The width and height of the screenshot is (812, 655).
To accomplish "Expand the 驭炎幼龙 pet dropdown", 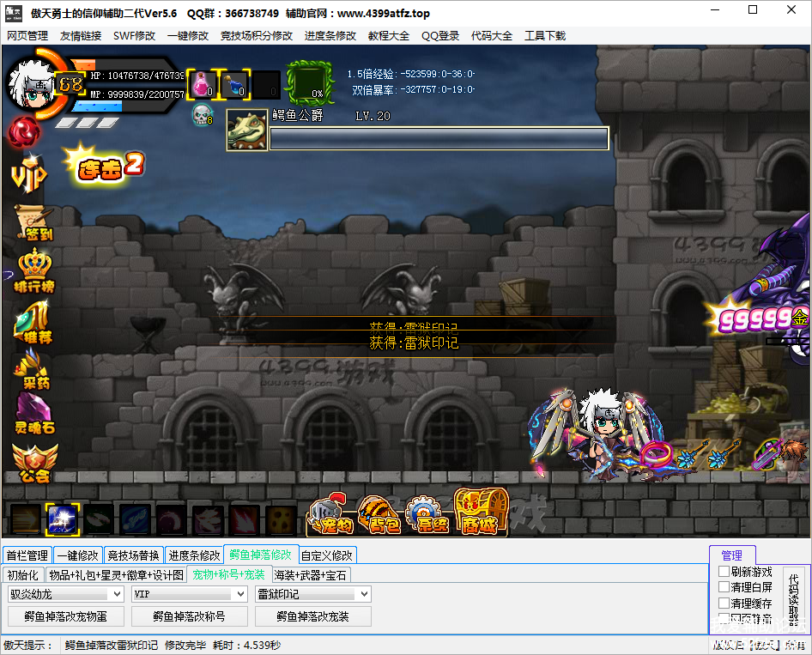I will [117, 594].
